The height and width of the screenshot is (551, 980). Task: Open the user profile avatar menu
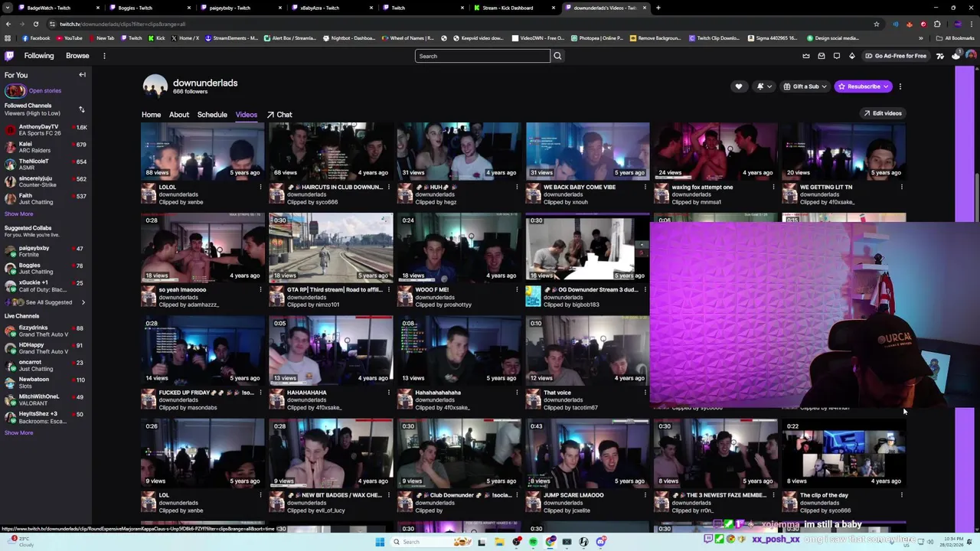tap(971, 56)
